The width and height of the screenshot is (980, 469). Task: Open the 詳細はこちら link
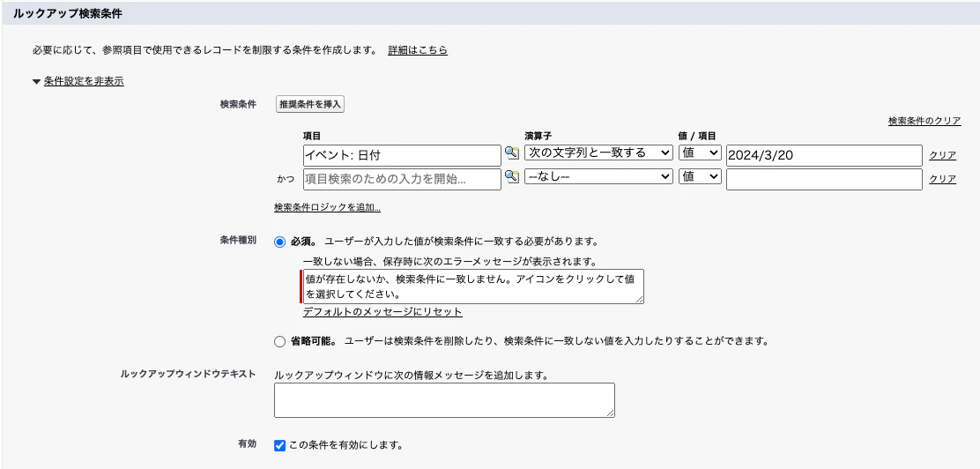[418, 50]
